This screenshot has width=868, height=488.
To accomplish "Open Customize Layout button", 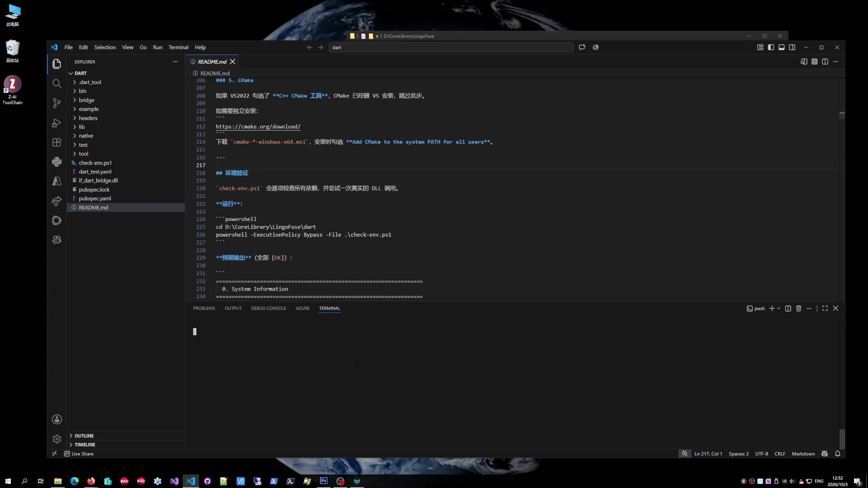I will click(x=760, y=47).
